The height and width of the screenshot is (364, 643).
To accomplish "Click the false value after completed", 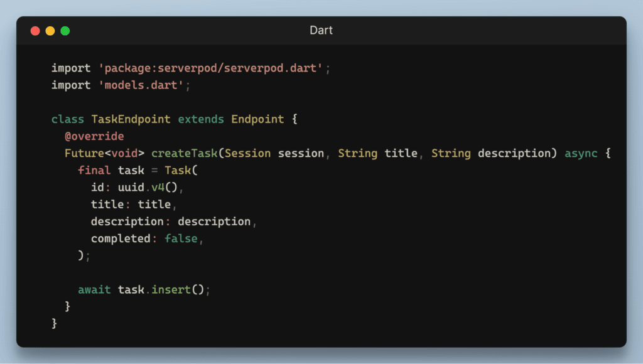I will [181, 238].
